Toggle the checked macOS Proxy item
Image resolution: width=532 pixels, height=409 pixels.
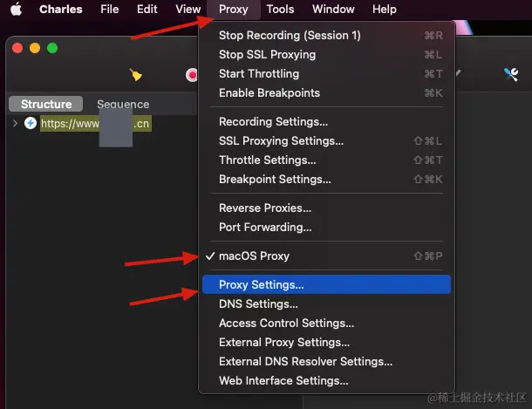(x=326, y=256)
